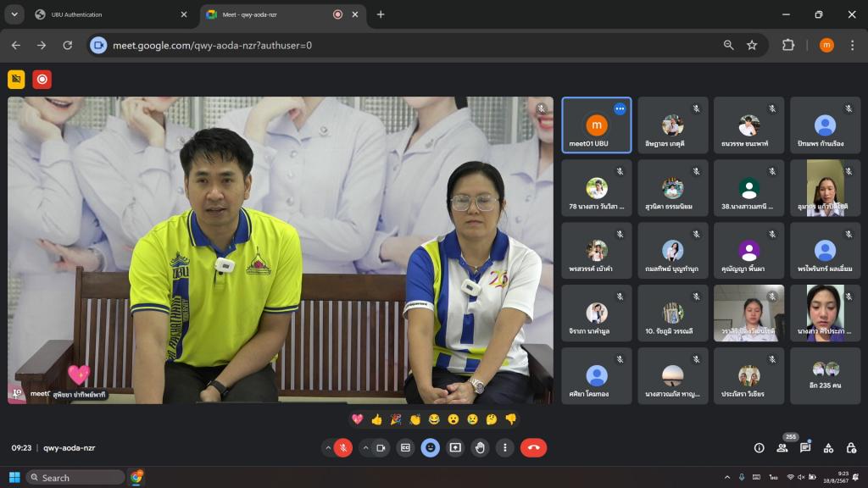Expand the audio settings arrow
This screenshot has height=488, width=868.
click(328, 447)
